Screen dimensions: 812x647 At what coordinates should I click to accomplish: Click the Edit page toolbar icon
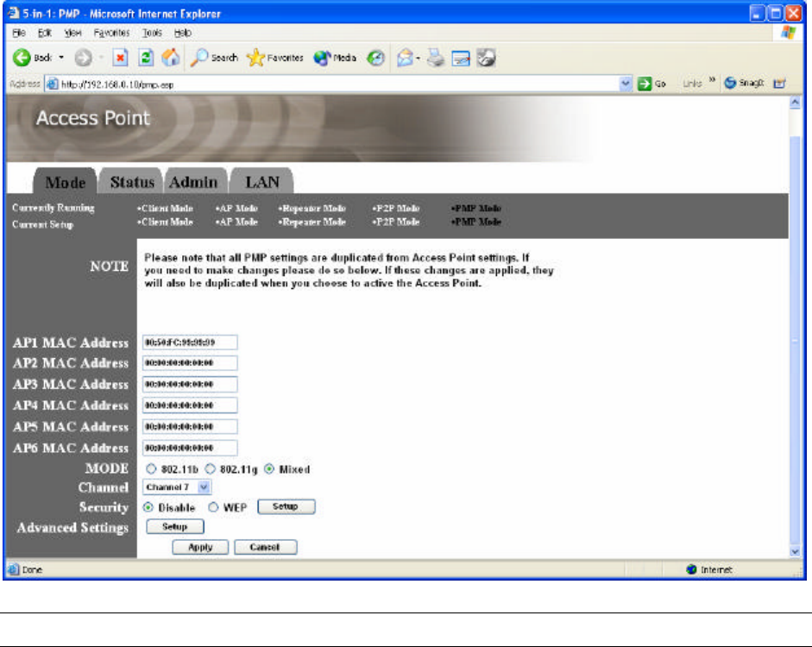tap(461, 58)
